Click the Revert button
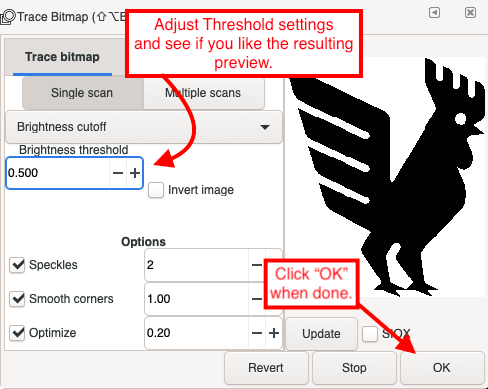The width and height of the screenshot is (488, 389). (x=266, y=368)
